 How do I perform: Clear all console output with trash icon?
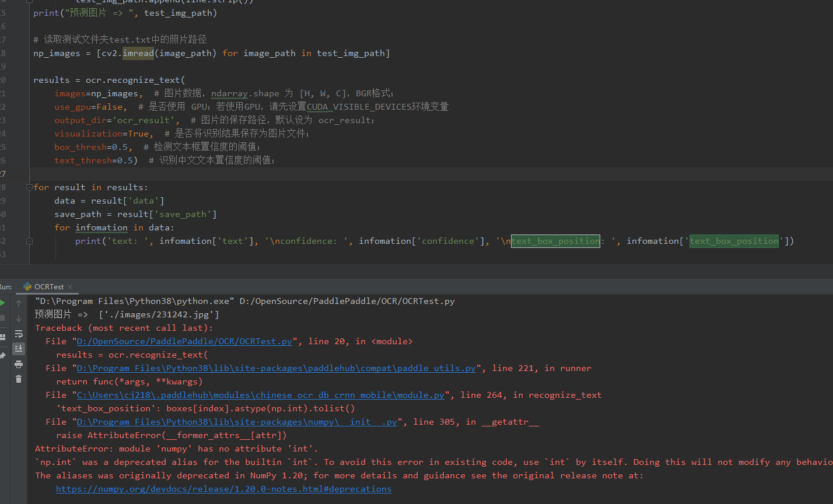19,378
